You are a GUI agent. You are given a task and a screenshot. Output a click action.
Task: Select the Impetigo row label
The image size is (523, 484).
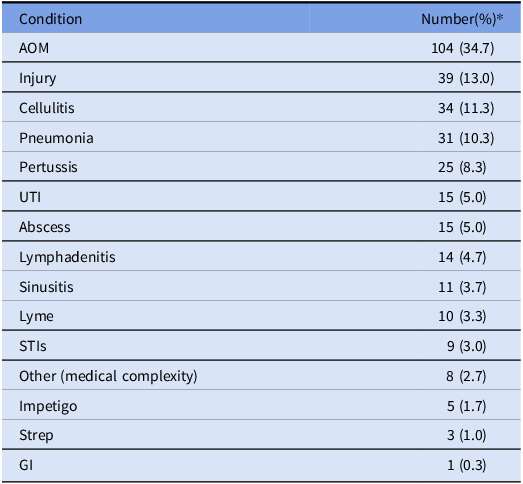pos(48,406)
